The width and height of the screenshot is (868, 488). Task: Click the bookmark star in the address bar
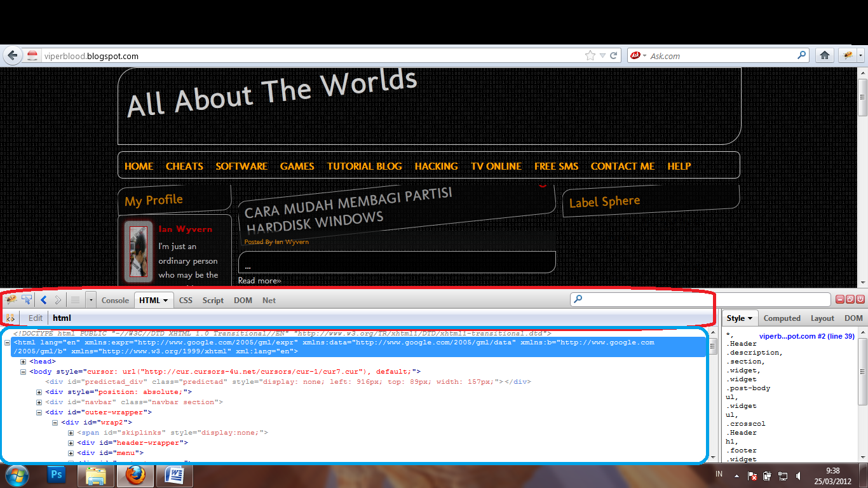pyautogui.click(x=590, y=55)
